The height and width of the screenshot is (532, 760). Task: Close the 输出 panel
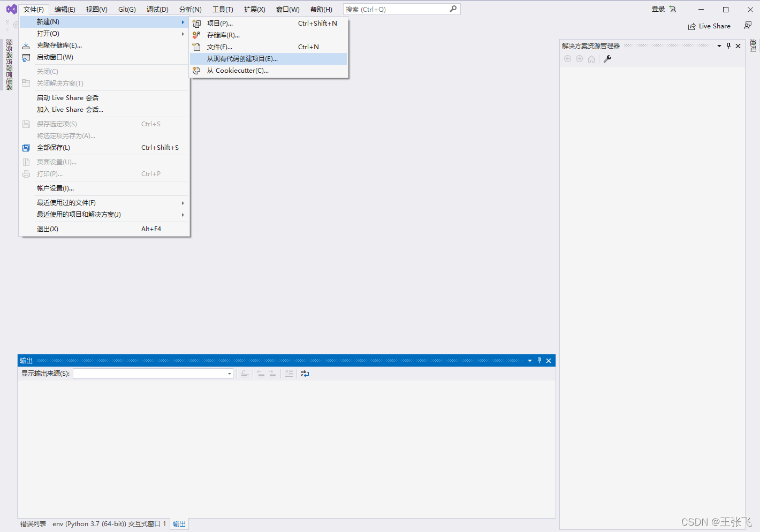point(549,361)
